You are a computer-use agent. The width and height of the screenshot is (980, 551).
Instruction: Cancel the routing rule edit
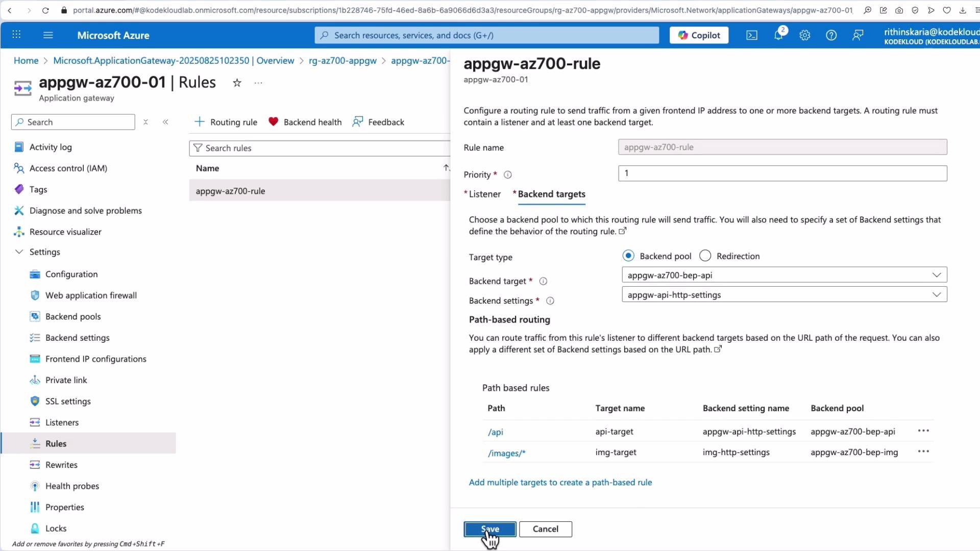point(546,529)
